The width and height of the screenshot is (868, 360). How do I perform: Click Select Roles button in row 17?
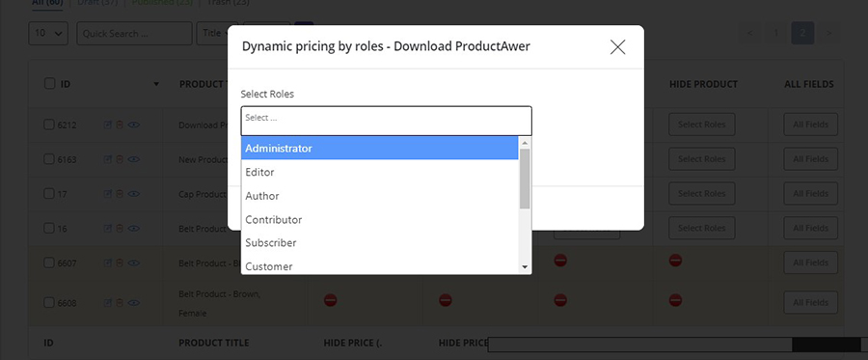(x=702, y=193)
